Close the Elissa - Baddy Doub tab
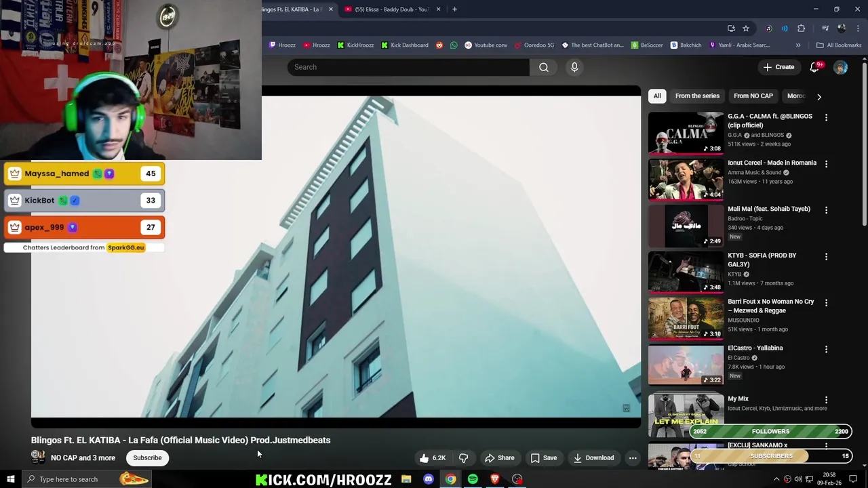Viewport: 868px width, 488px height. [438, 9]
